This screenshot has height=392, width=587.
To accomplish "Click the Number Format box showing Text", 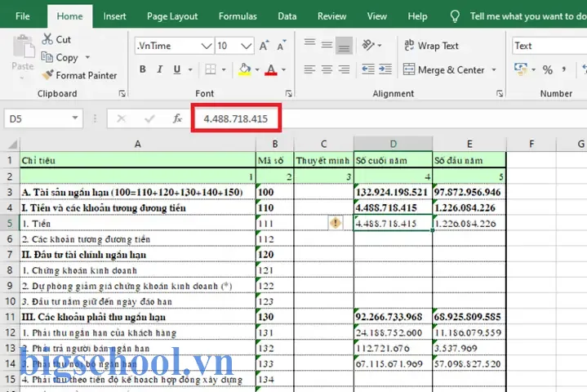I will (x=549, y=46).
